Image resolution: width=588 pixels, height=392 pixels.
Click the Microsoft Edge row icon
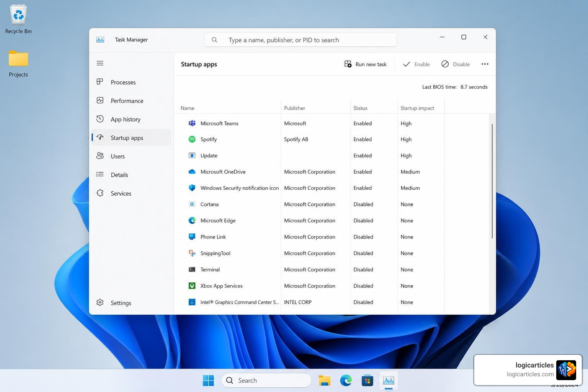tap(192, 220)
